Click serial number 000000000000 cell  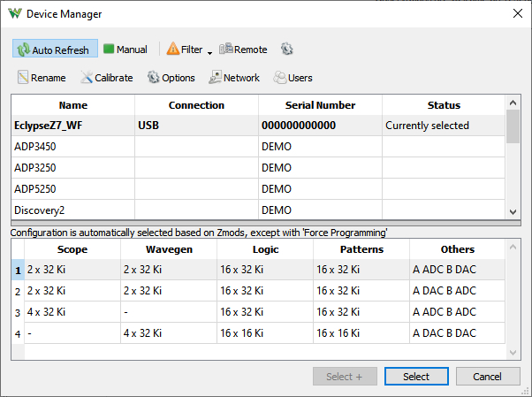point(320,126)
